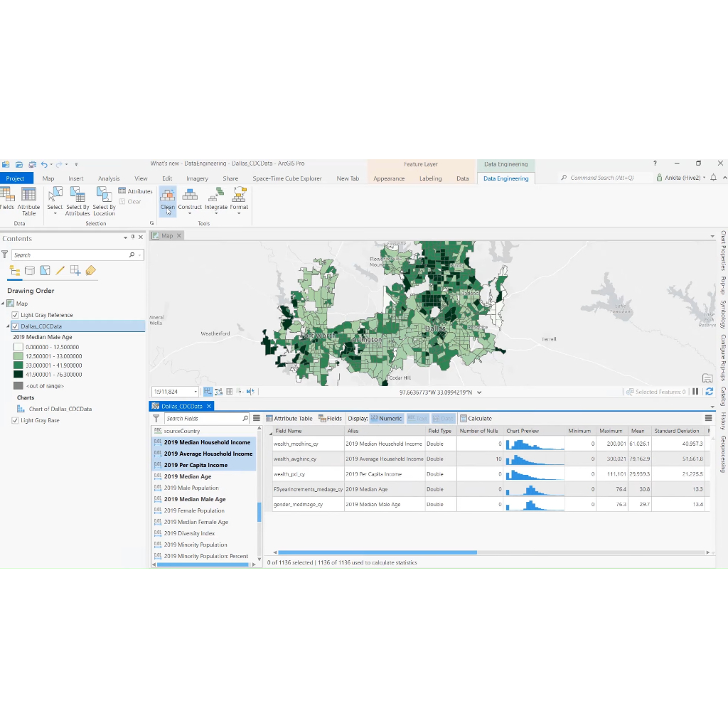Toggle Light Gray Reference layer visibility

(x=16, y=315)
